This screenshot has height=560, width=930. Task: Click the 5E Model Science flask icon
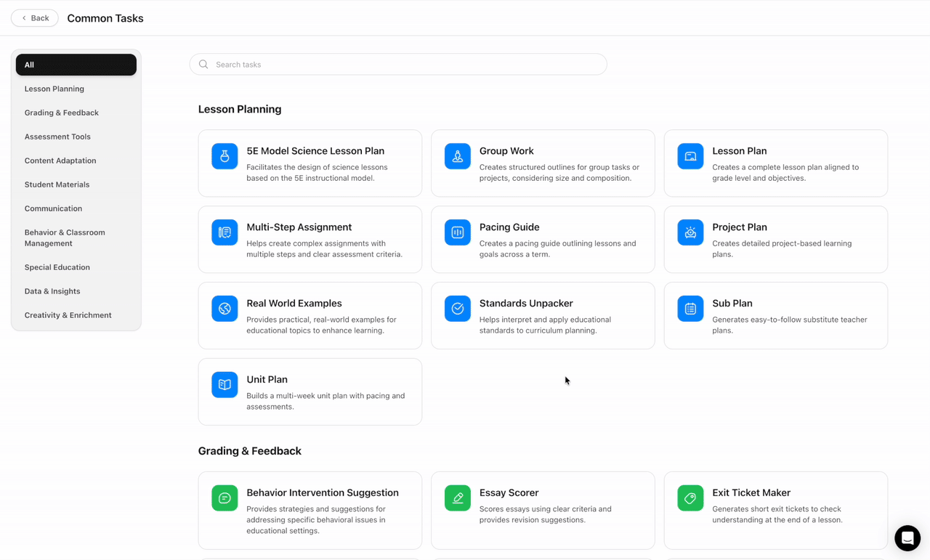pyautogui.click(x=225, y=156)
